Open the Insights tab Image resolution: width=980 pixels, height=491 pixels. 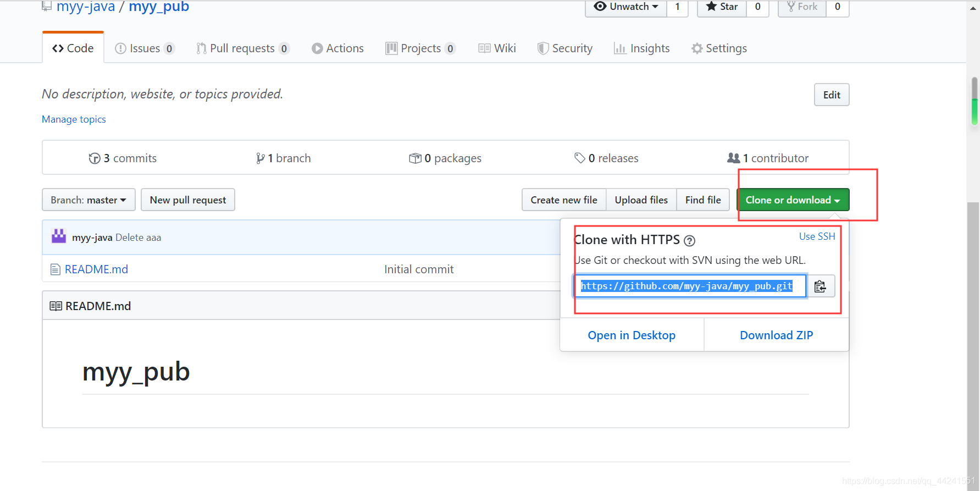641,48
